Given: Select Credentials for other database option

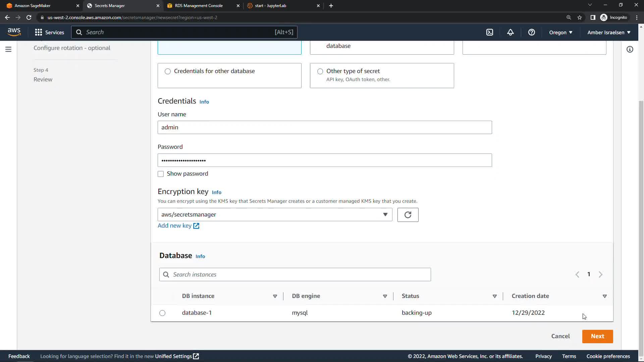Looking at the screenshot, I should [x=168, y=71].
